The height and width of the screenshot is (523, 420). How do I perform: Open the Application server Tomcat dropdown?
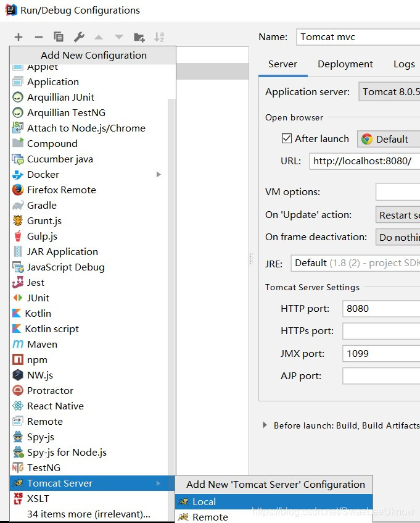click(389, 92)
